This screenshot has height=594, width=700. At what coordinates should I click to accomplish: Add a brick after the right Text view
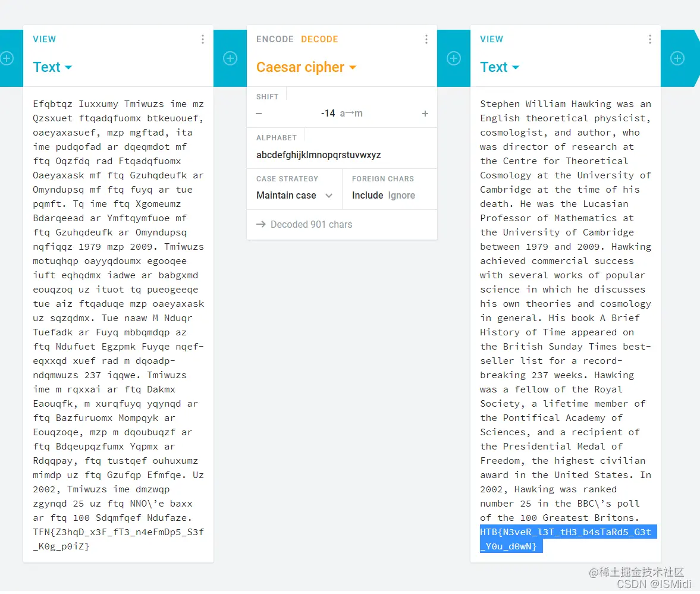[677, 58]
